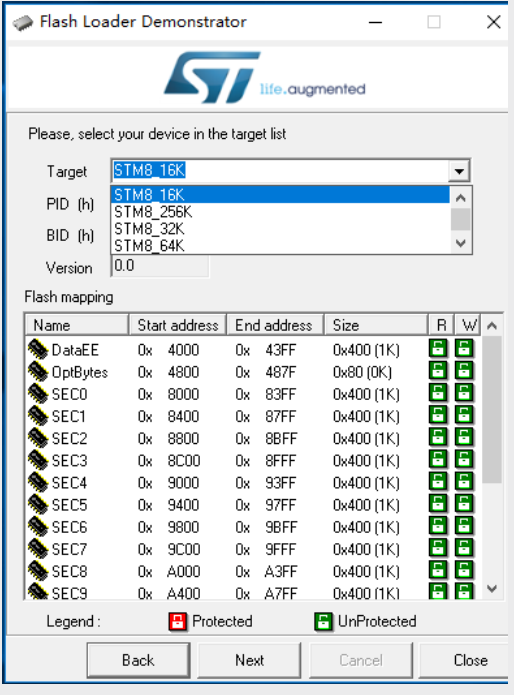
Task: Click the Version field showing 0.0
Action: (x=160, y=266)
